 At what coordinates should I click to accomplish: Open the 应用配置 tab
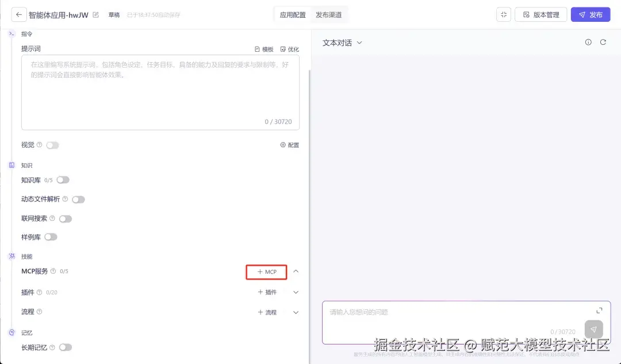tap(292, 14)
